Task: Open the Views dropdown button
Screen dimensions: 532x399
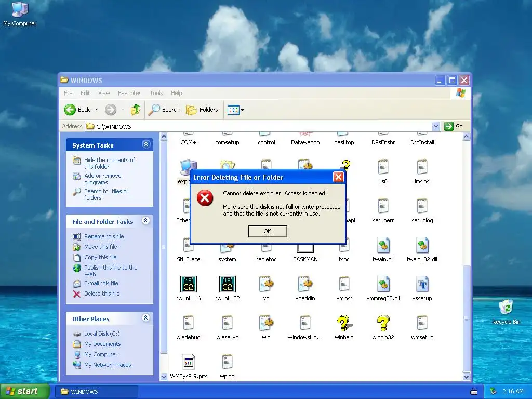Action: click(236, 110)
